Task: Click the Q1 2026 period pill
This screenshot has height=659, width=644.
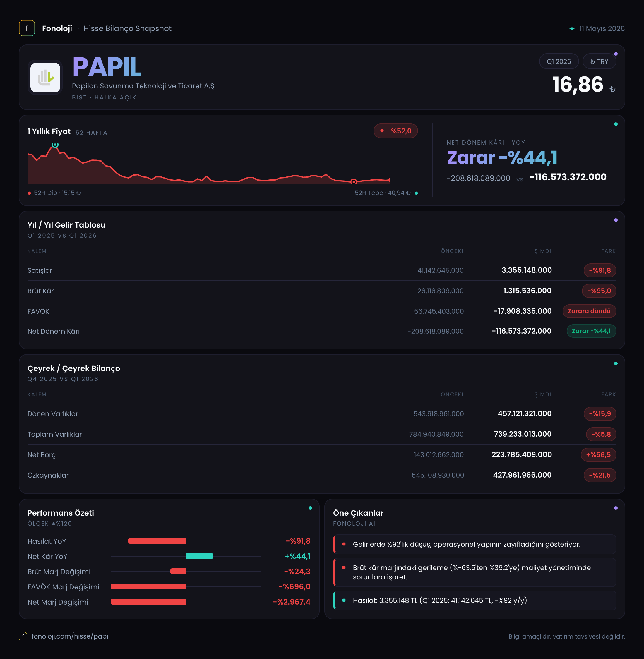Action: click(559, 61)
